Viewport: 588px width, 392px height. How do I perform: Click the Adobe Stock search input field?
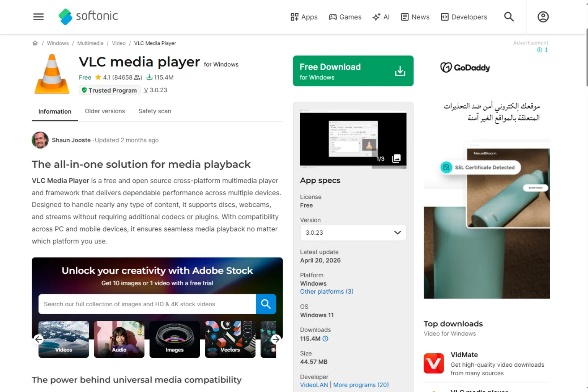(x=147, y=304)
